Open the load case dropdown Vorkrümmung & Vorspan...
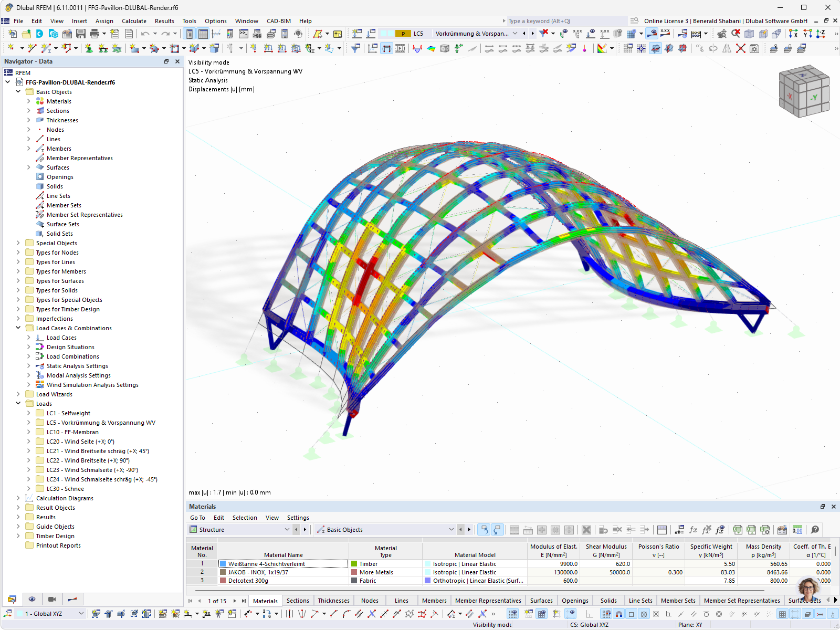 pos(515,34)
